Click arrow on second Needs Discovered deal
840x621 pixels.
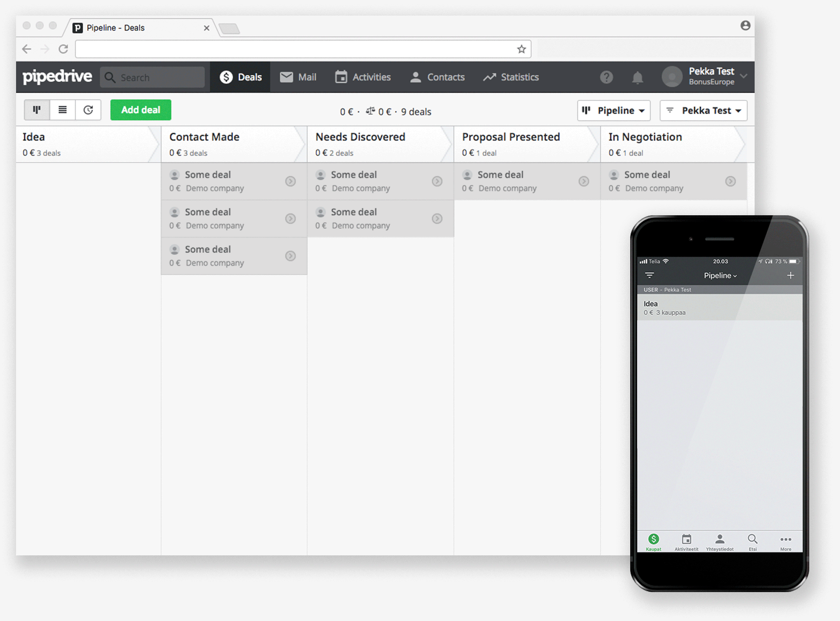click(x=437, y=218)
